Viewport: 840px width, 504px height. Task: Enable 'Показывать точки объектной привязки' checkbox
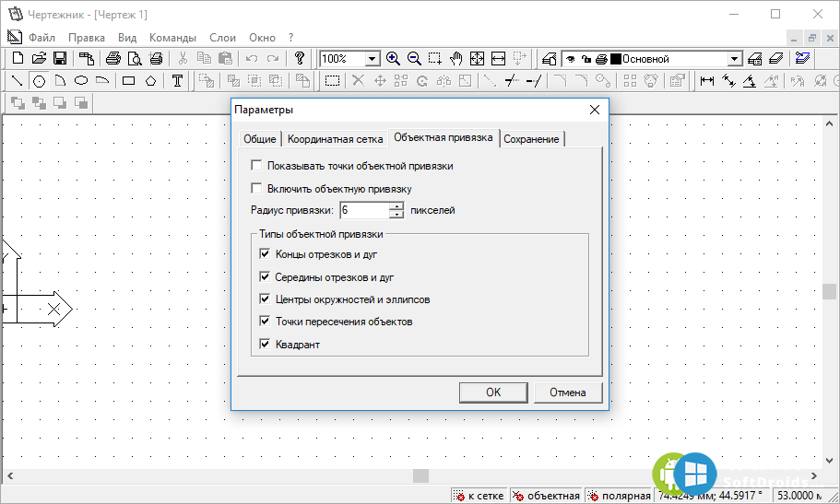pyautogui.click(x=256, y=166)
